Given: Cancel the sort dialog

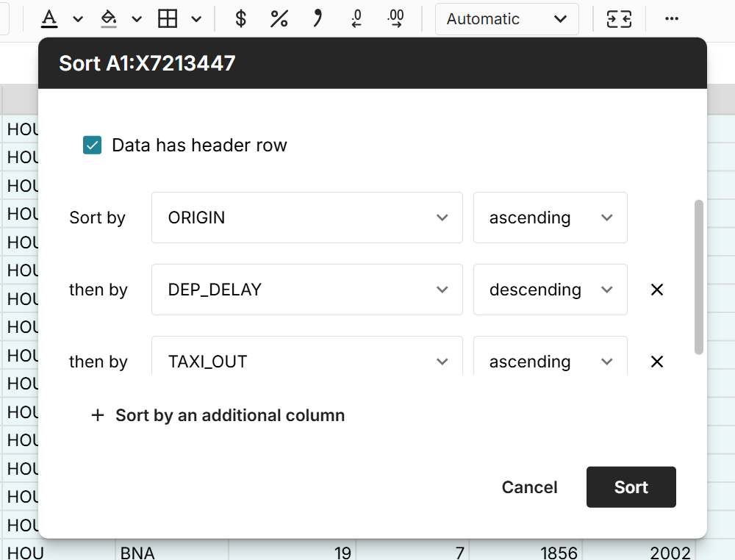Looking at the screenshot, I should [x=529, y=487].
